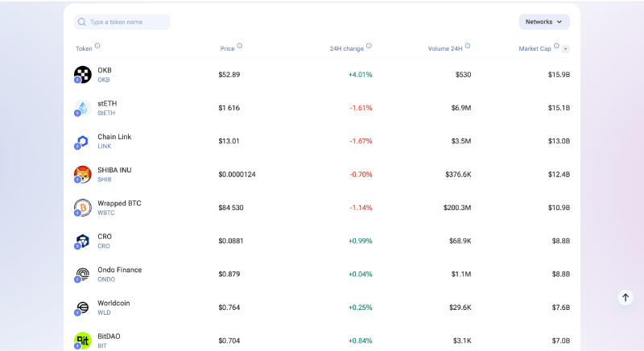This screenshot has height=351, width=644.
Task: Show info icon next to 24H change header
Action: click(x=369, y=46)
